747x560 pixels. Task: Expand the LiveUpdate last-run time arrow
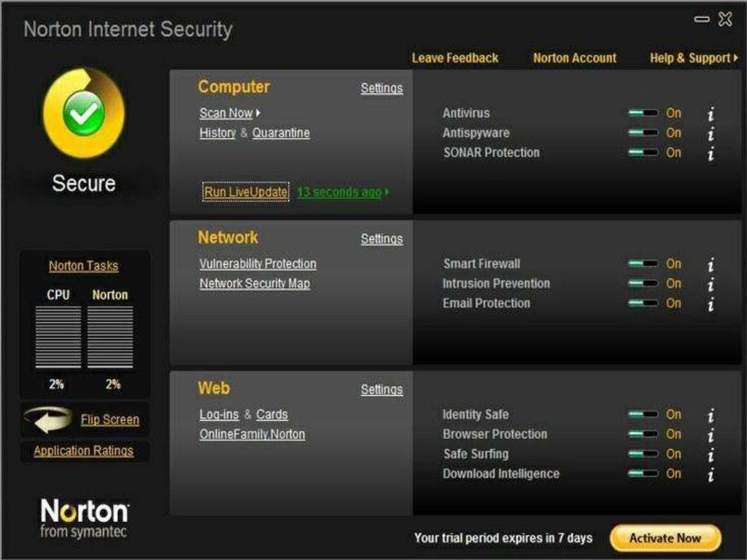(387, 192)
